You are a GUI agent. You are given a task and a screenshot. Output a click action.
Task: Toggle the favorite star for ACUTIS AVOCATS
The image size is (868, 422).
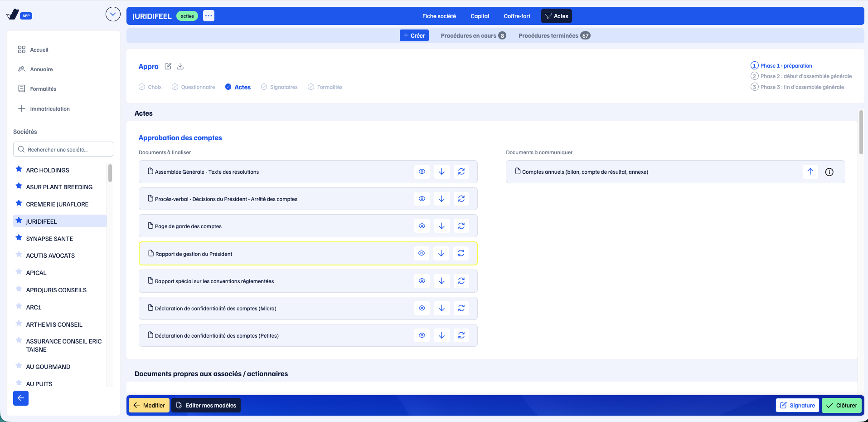click(19, 255)
